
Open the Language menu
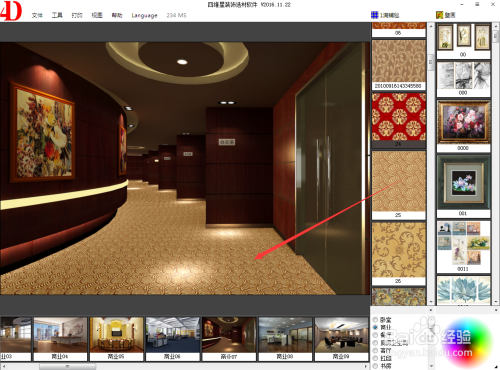[144, 15]
